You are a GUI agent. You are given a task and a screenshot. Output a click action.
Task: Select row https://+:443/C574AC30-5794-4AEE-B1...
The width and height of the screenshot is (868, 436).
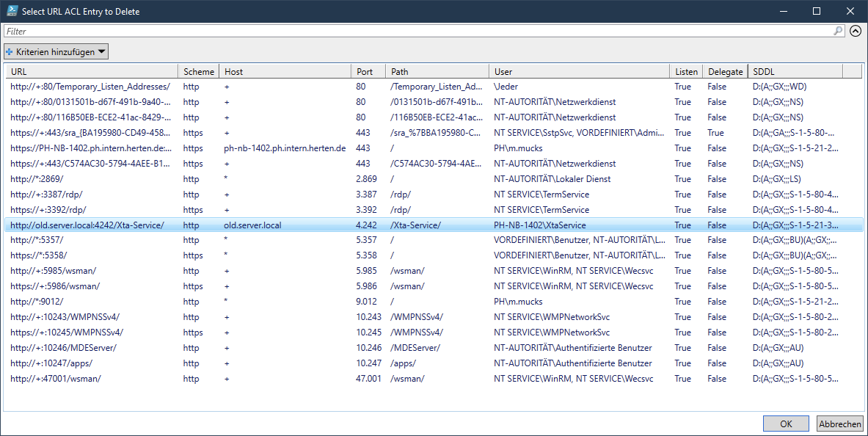point(434,164)
